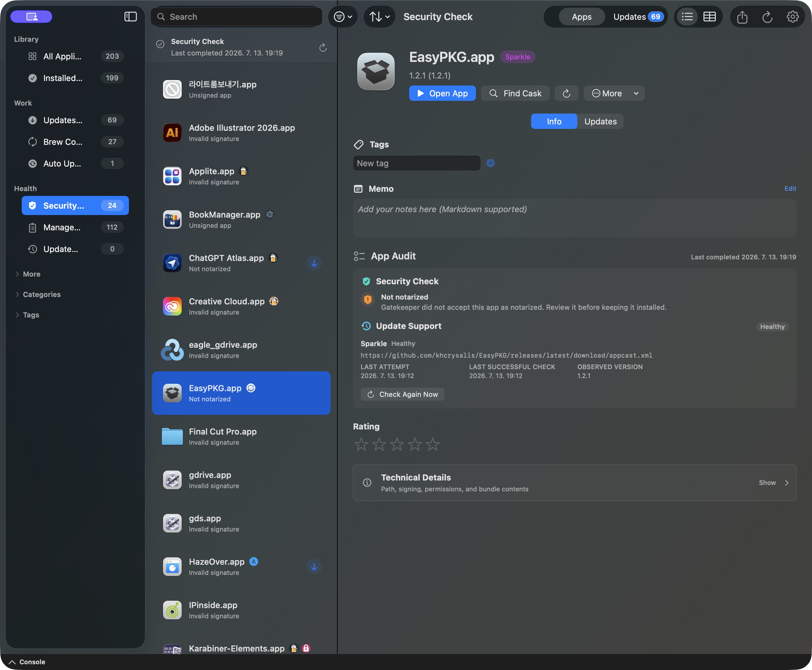This screenshot has height=670, width=812.
Task: Click refresh icon next to Find Cask
Action: click(567, 93)
